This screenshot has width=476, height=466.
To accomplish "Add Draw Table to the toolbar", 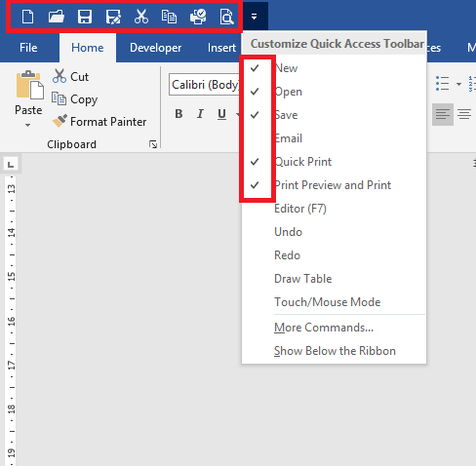I will tap(334, 279).
